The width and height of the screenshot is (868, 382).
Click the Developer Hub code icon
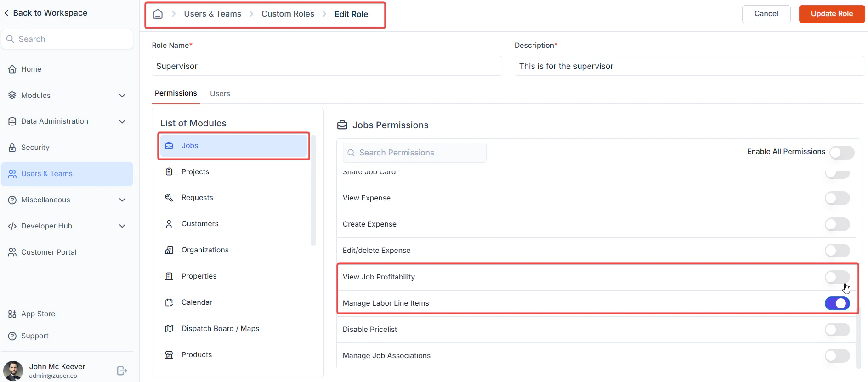pyautogui.click(x=12, y=226)
